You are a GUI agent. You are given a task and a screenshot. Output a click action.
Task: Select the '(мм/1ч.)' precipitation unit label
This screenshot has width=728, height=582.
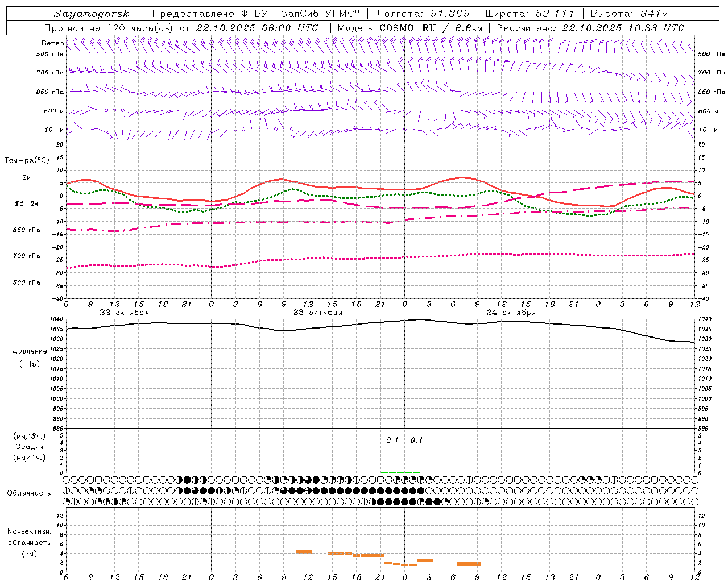(x=30, y=458)
